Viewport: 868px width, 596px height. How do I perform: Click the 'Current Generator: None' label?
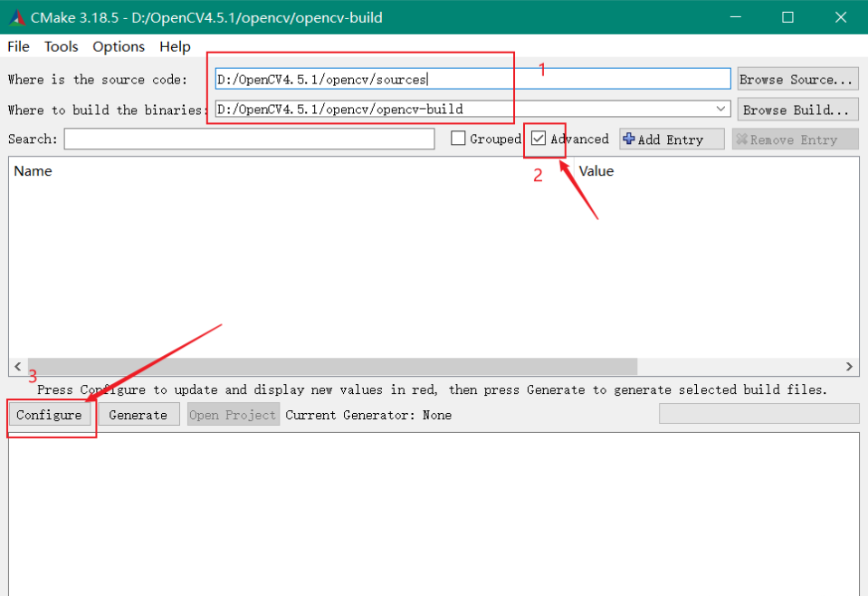point(368,415)
